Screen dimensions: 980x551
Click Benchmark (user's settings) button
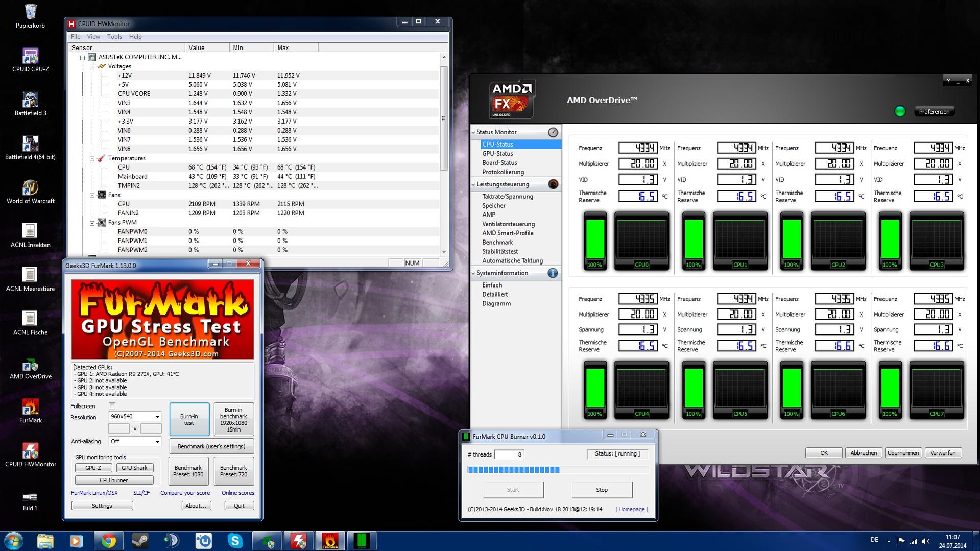[211, 447]
